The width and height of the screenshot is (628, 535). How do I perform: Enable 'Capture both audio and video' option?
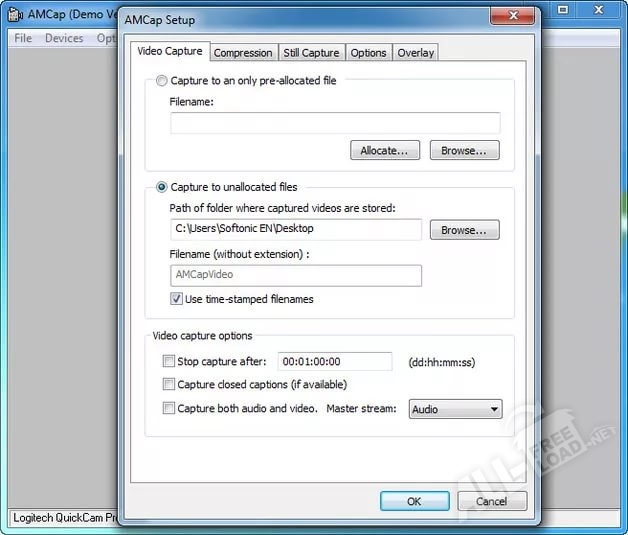(x=168, y=409)
